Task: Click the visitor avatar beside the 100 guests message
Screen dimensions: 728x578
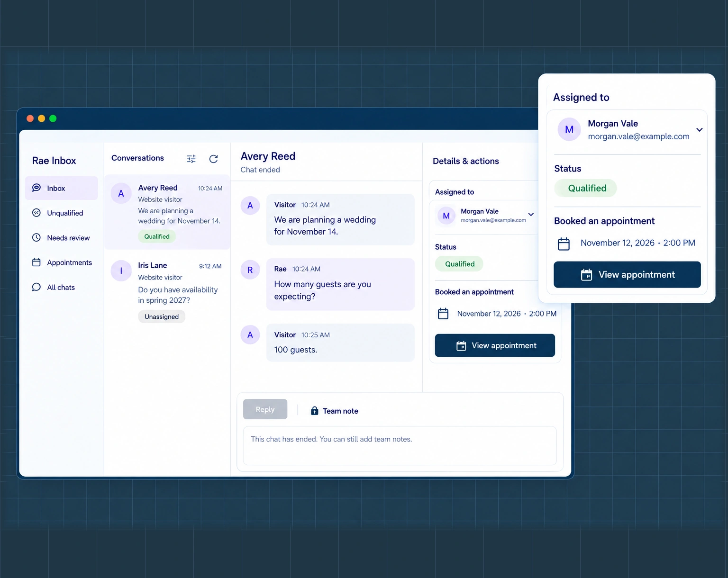Action: [250, 335]
